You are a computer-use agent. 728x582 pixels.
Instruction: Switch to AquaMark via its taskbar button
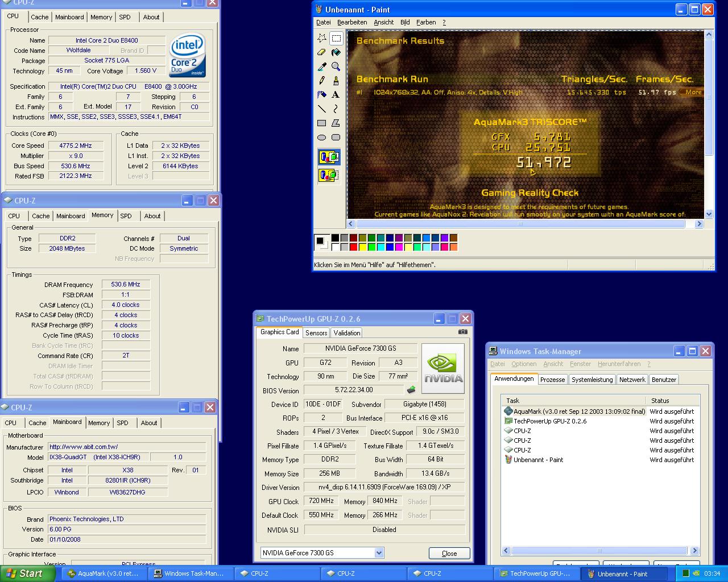[x=104, y=573]
